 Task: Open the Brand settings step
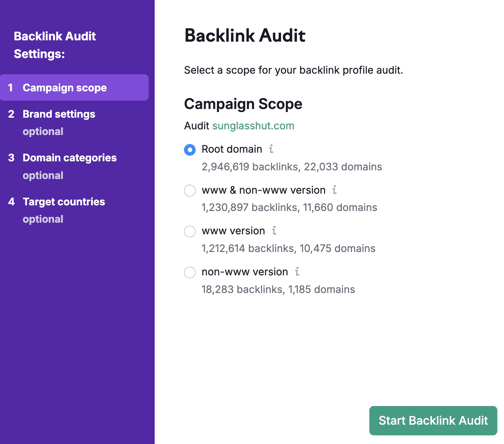tap(59, 114)
